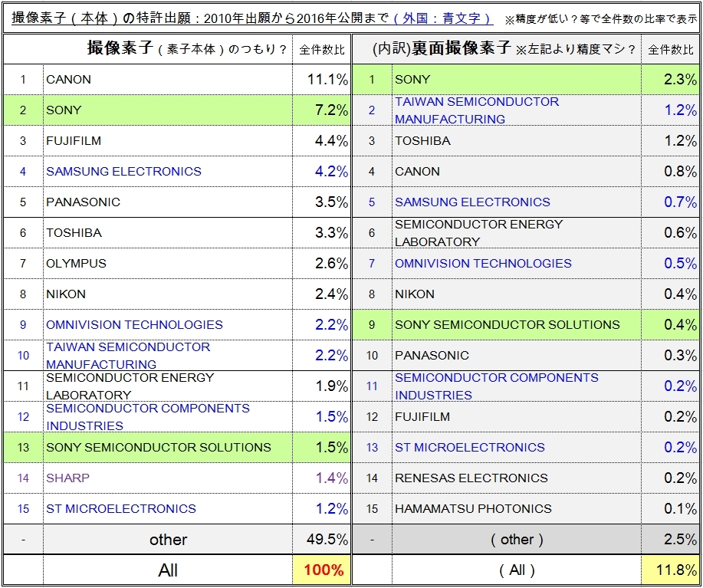Open SEMICONDUCTOR COMPONENTS INDUSTRIES link in the left table
The height and width of the screenshot is (588, 703).
click(x=147, y=417)
